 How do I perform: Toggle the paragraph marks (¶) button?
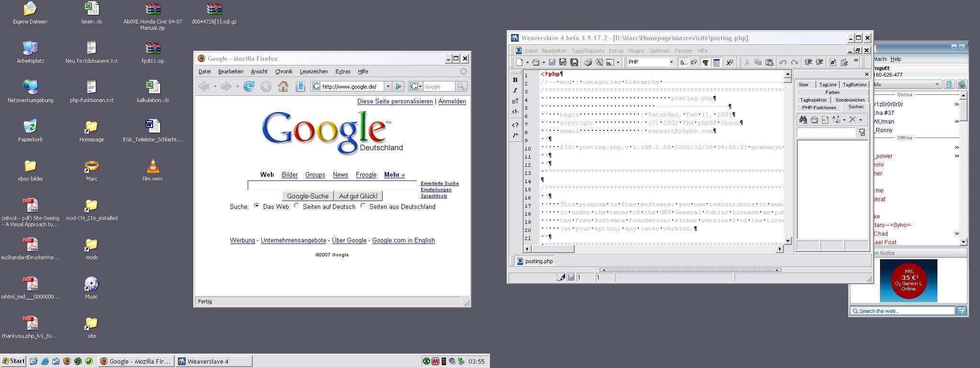[x=705, y=62]
